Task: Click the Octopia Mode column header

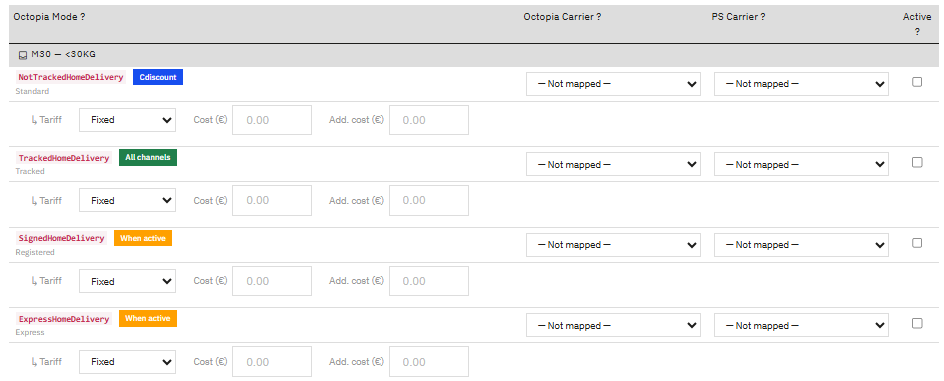Action: coord(49,17)
